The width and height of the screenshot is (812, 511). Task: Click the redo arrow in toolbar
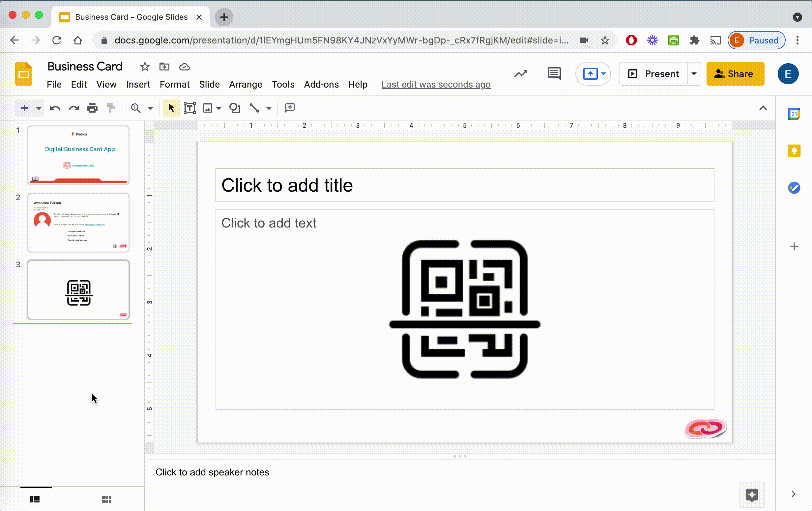(x=73, y=108)
